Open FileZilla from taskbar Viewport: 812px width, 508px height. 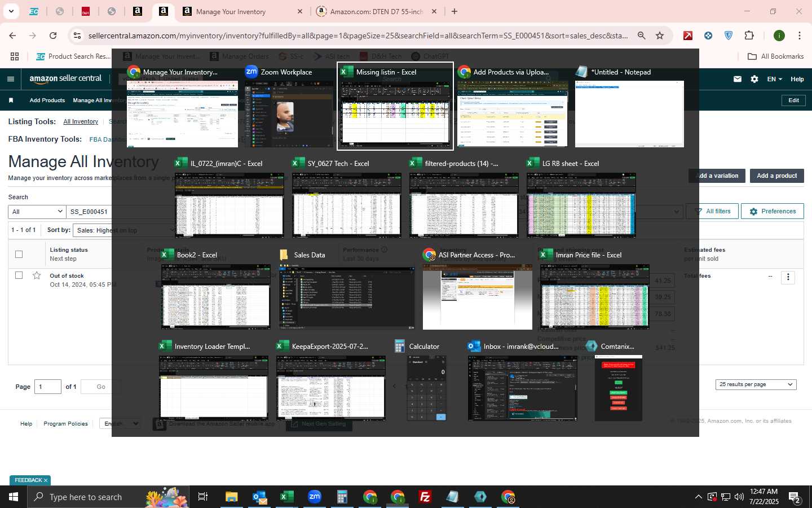click(425, 497)
